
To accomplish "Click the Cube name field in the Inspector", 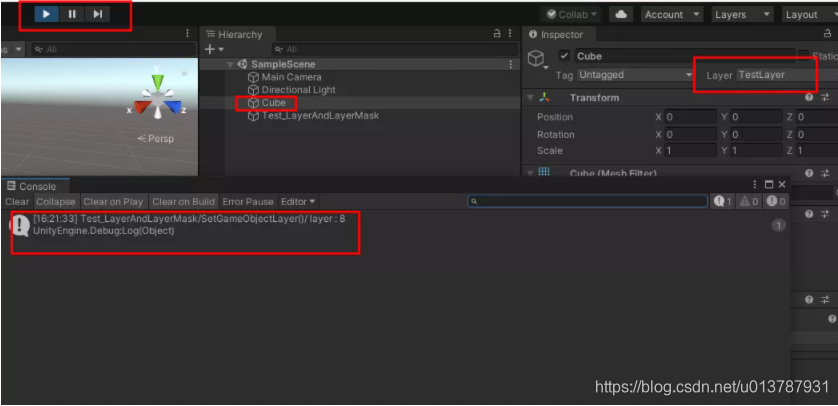I will tap(685, 56).
